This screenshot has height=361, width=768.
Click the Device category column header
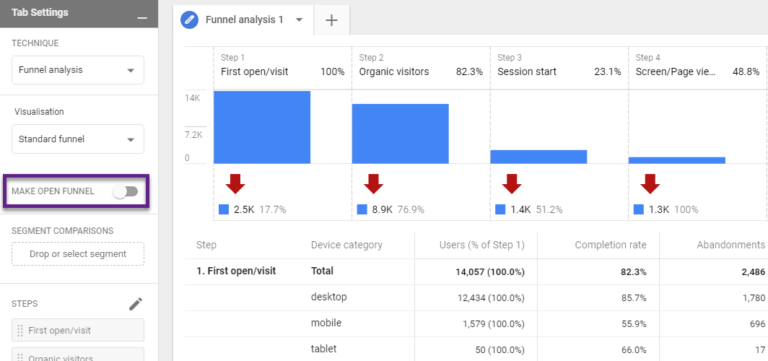[346, 245]
